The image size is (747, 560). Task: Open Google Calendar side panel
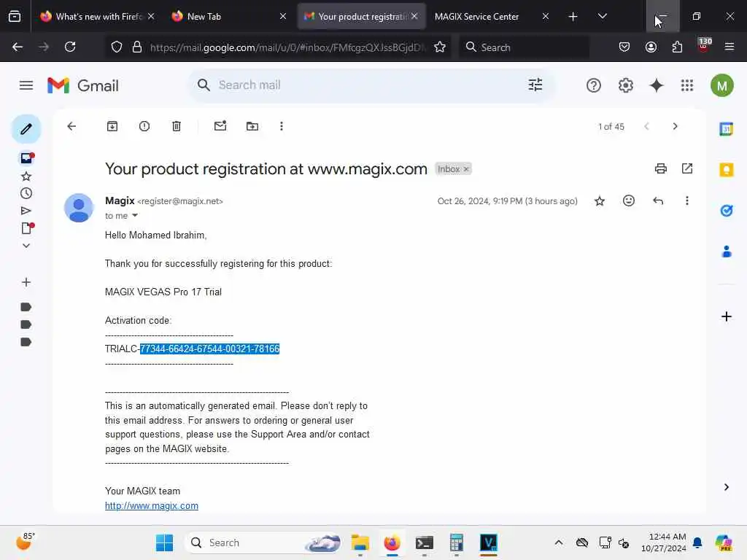[x=726, y=128]
